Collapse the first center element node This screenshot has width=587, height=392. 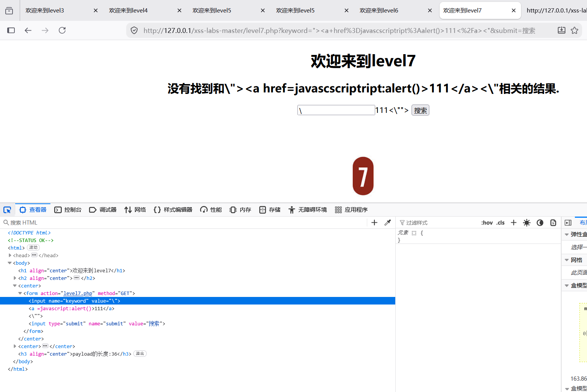click(15, 286)
